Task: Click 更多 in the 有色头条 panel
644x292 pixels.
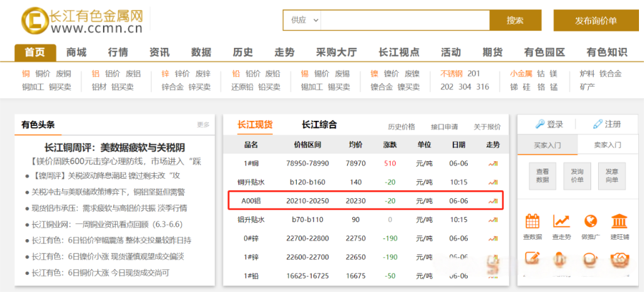Action: click(x=203, y=125)
